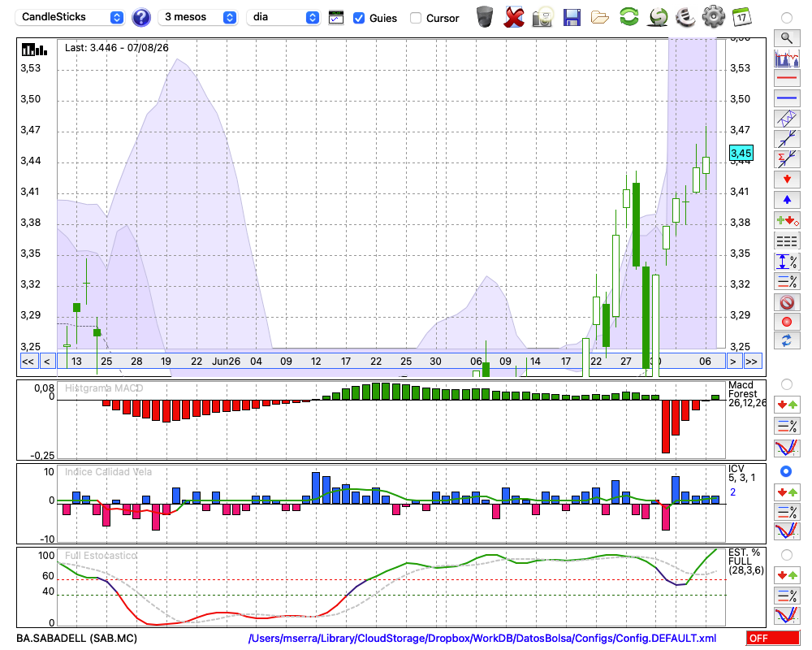Open the mini chart window icon
This screenshot has height=650, width=812.
(x=336, y=18)
